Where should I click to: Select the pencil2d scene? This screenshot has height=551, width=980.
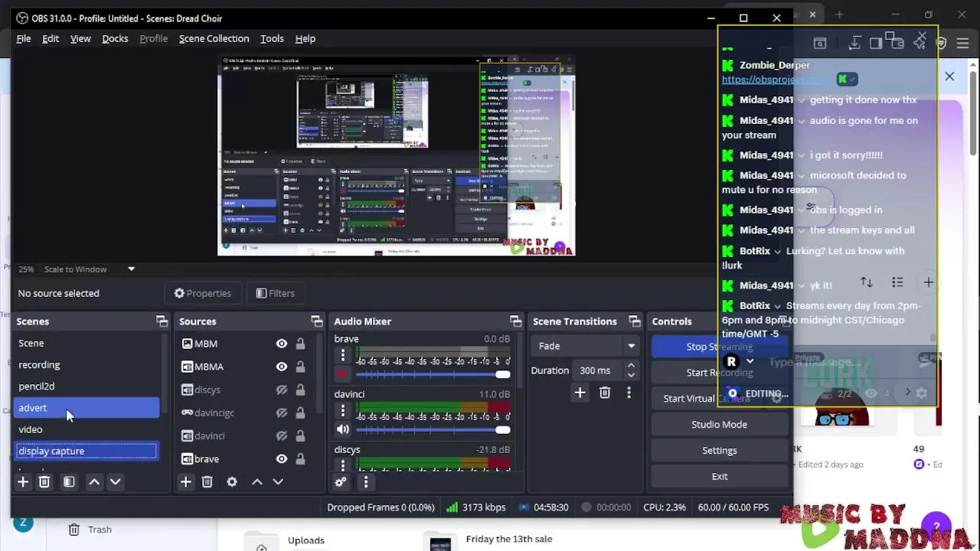87,386
